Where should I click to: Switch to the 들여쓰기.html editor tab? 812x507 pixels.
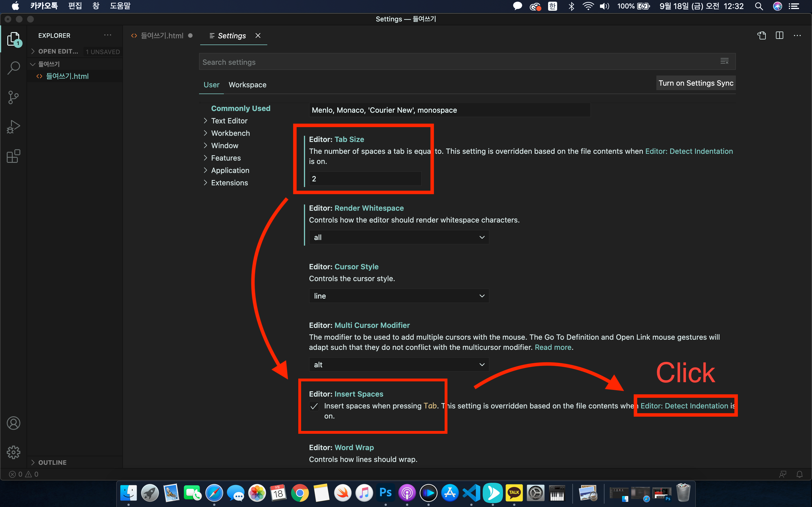pos(162,35)
